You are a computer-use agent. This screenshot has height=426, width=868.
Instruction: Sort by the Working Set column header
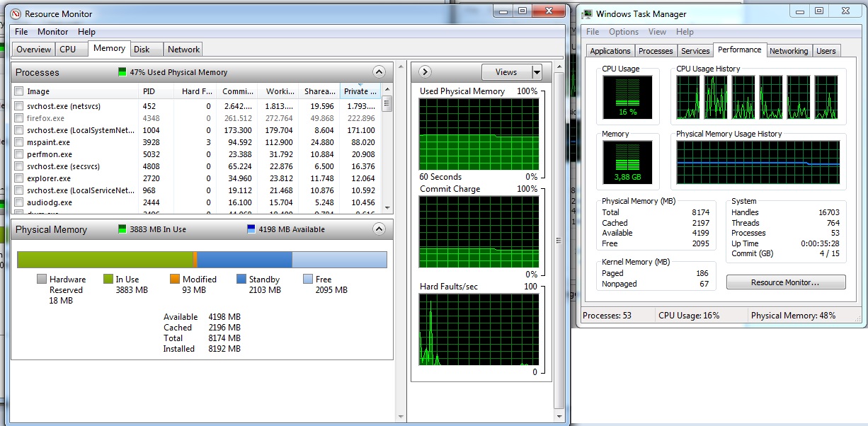[x=277, y=91]
